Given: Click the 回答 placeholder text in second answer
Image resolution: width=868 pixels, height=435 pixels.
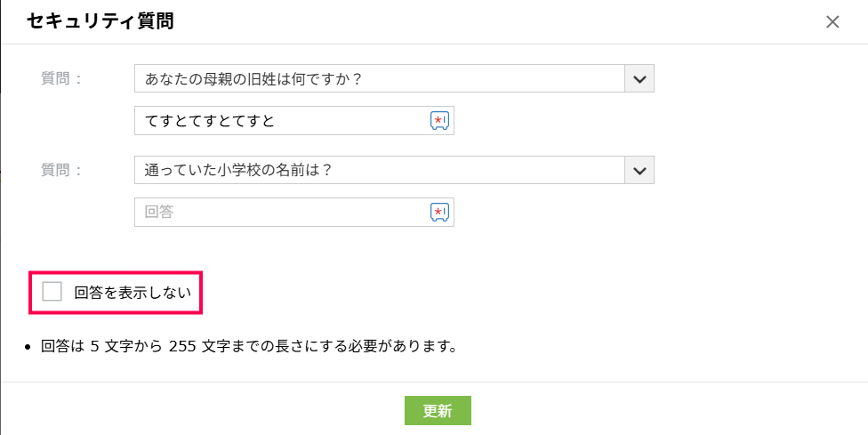Looking at the screenshot, I should [x=158, y=212].
